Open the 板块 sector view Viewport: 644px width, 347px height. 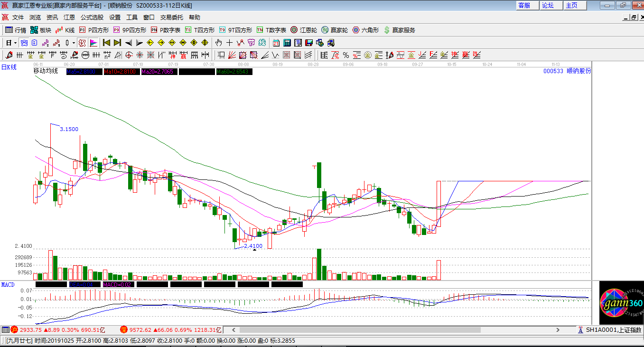pos(40,30)
